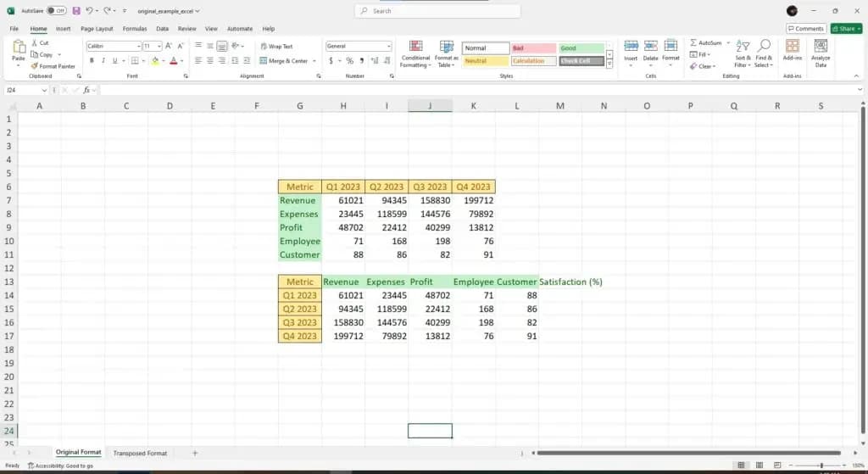Viewport: 868px width, 474px height.
Task: Toggle the AutoSave switch
Action: tap(56, 10)
